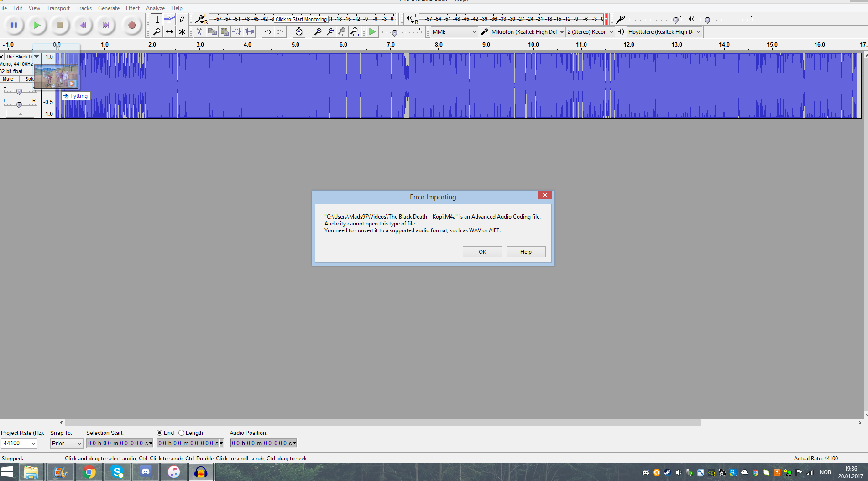This screenshot has height=481, width=868.
Task: Zoom in with the plus magnifier
Action: 318,31
